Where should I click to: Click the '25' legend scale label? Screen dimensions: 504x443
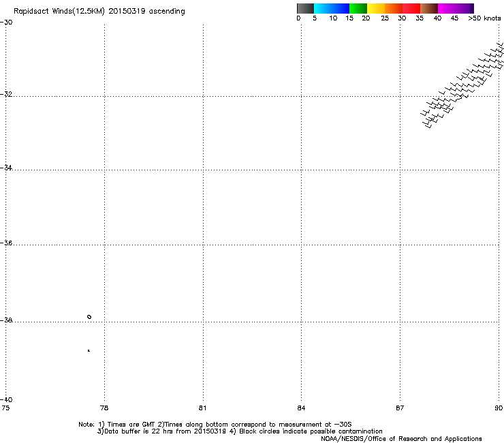pos(385,18)
